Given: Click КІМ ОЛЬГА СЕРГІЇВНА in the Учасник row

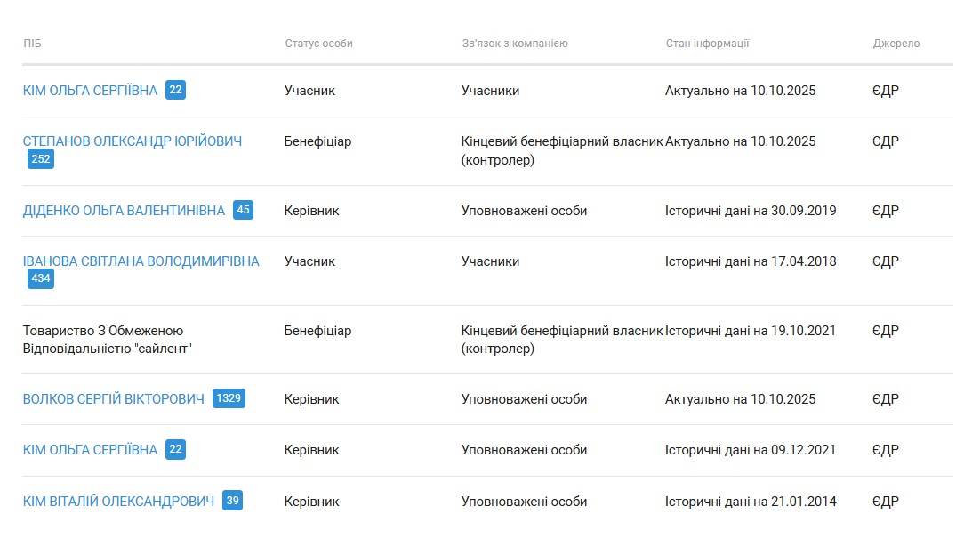Looking at the screenshot, I should point(90,91).
